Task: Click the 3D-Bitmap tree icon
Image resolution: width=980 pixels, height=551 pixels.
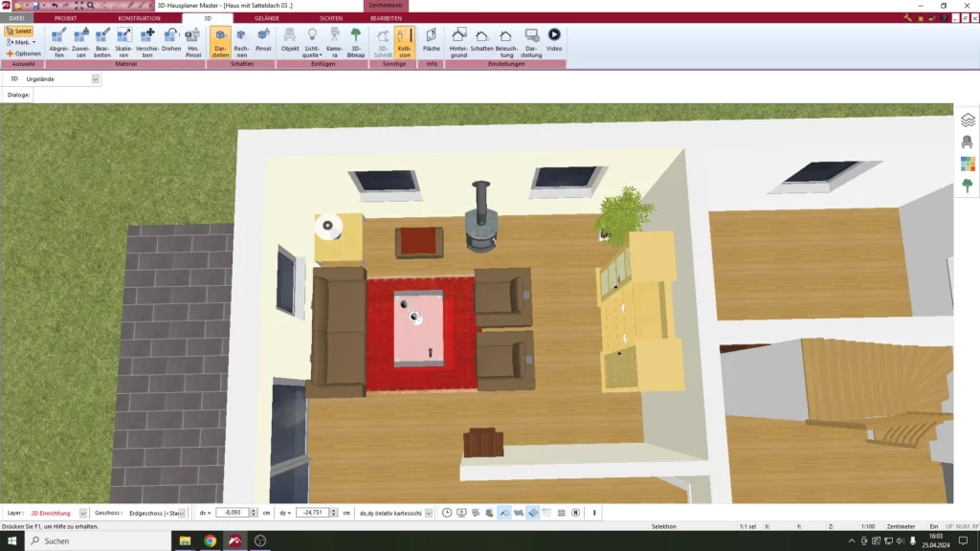Action: click(x=356, y=42)
